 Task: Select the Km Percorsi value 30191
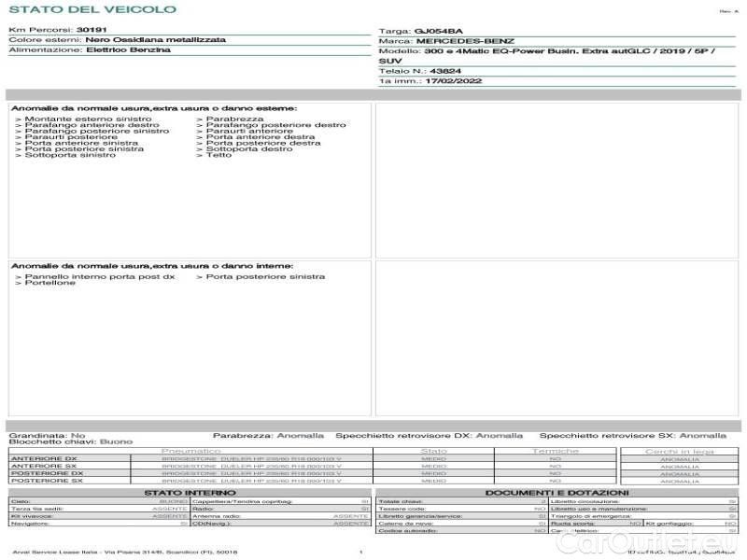[92, 30]
